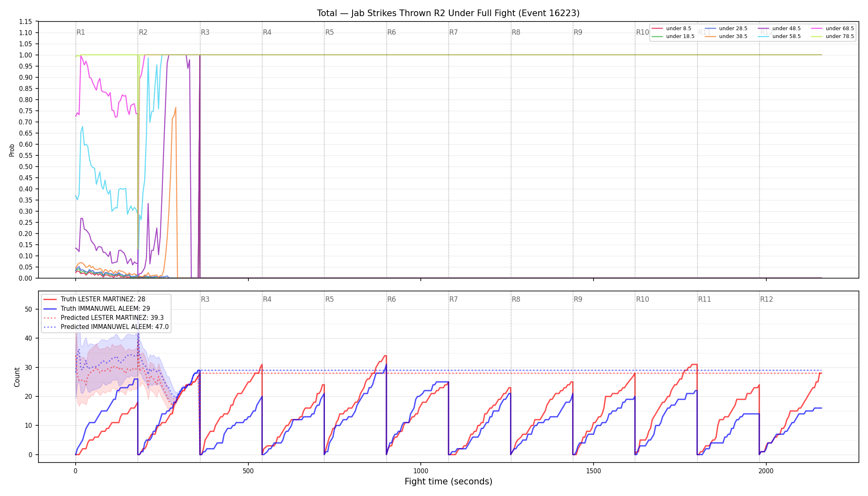The width and height of the screenshot is (868, 496).
Task: Click the cyan line swatch for under 58.5
Action: tap(763, 36)
